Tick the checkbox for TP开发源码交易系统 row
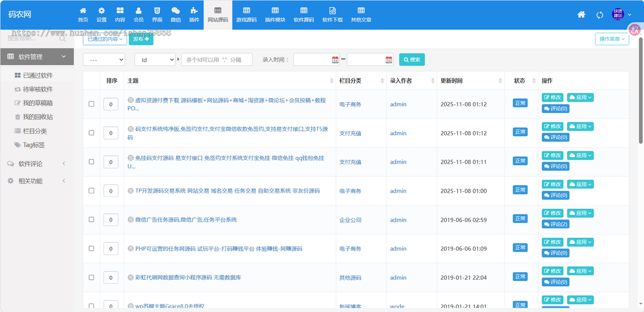This screenshot has height=312, width=644. click(x=91, y=191)
